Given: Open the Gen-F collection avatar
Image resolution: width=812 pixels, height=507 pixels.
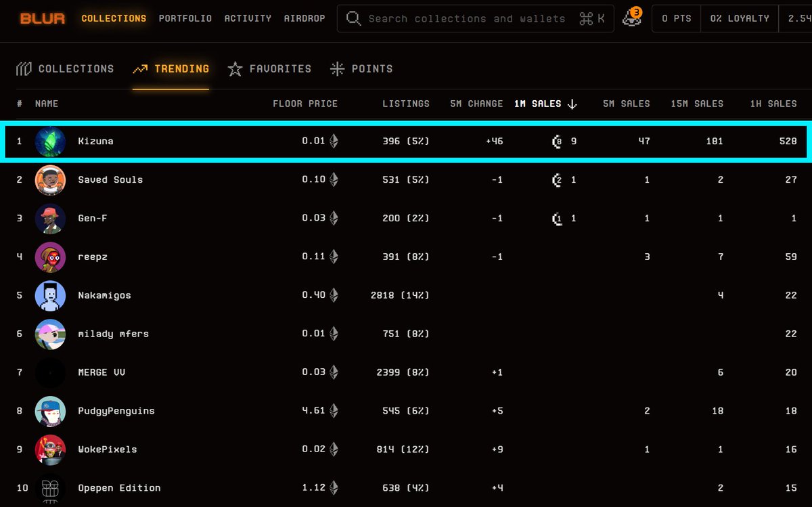Looking at the screenshot, I should (50, 219).
